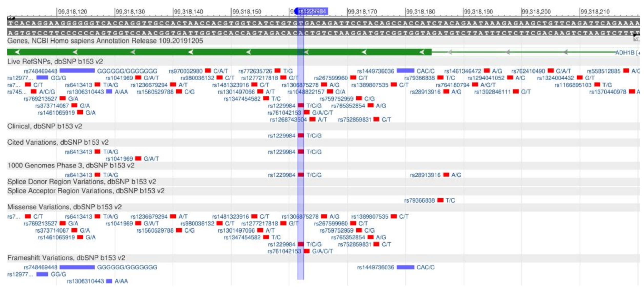
Task: Click the blue rs748469448 insertion bar in Live RefSNPs
Action: 77,71
